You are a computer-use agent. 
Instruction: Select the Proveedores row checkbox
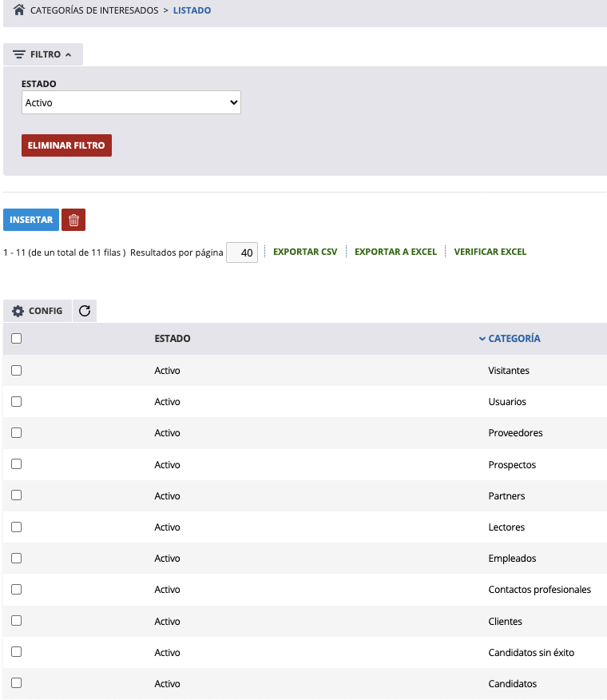pyautogui.click(x=17, y=433)
